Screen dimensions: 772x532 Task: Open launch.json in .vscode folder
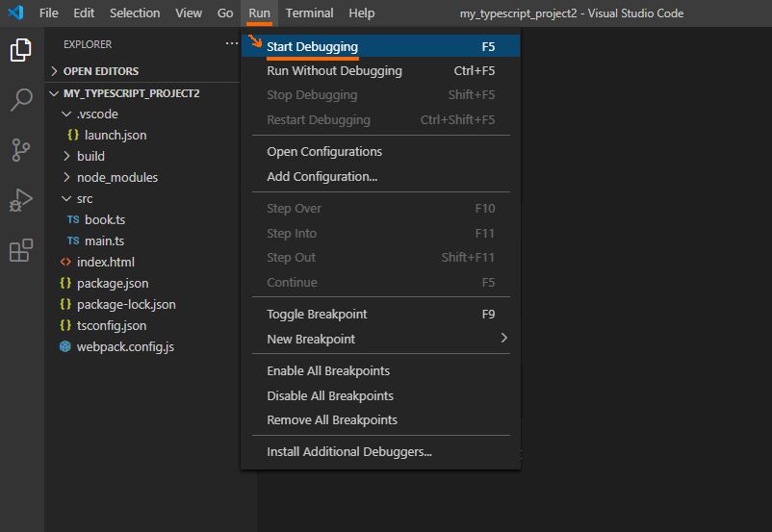[x=115, y=135]
